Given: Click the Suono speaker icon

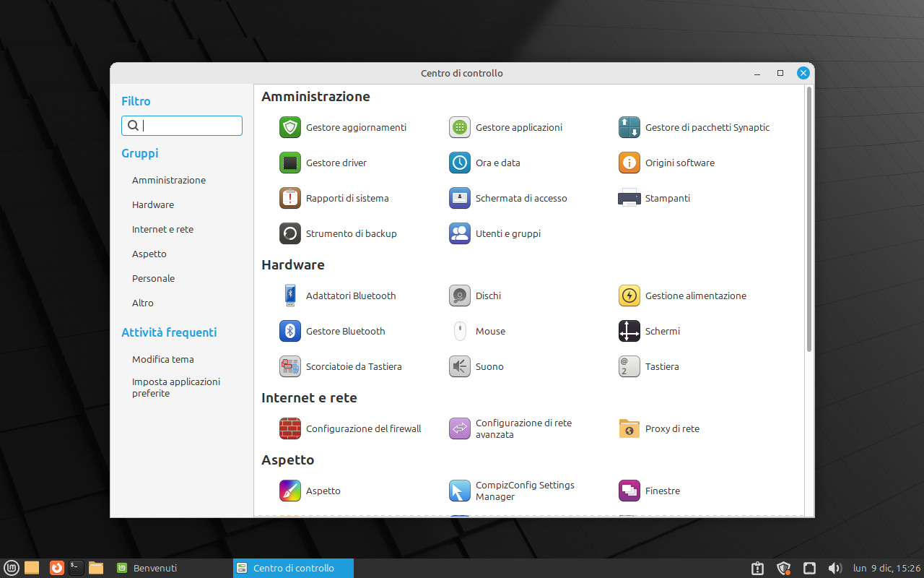Looking at the screenshot, I should (x=460, y=366).
